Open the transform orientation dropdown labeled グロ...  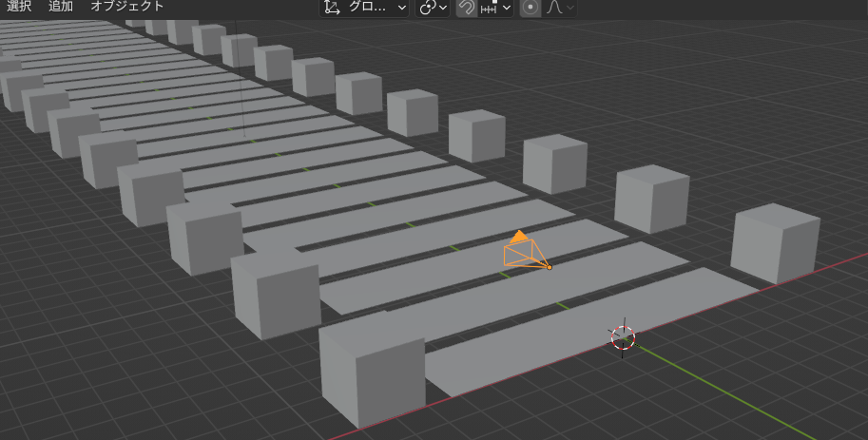(x=366, y=8)
